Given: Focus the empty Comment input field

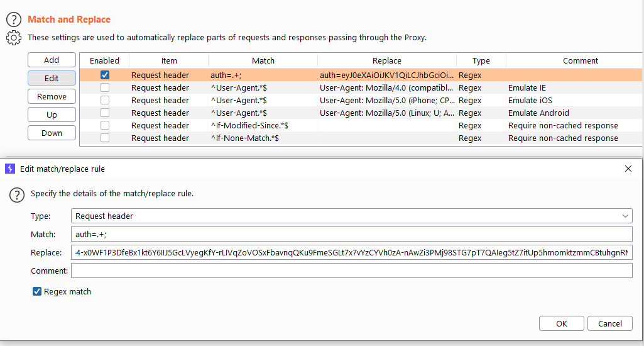Looking at the screenshot, I should pyautogui.click(x=351, y=271).
